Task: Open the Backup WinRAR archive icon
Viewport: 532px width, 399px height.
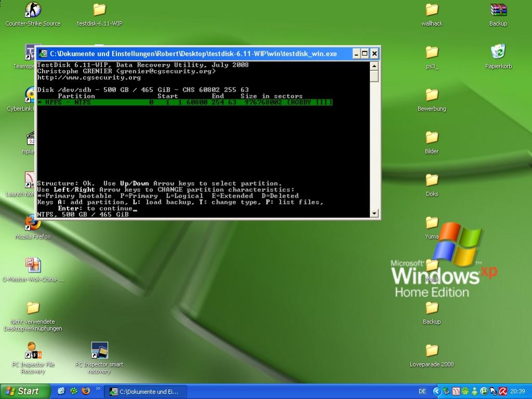Action: [498, 14]
